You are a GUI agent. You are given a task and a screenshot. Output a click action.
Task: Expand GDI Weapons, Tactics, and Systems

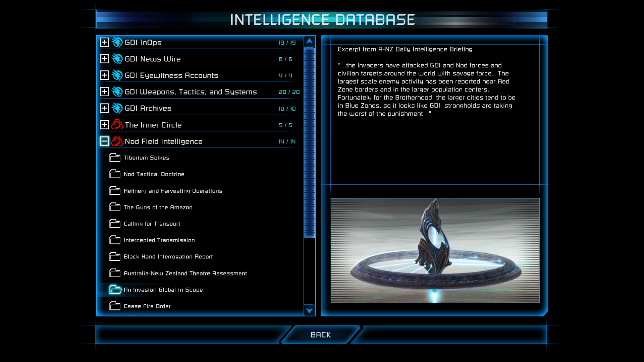click(104, 92)
